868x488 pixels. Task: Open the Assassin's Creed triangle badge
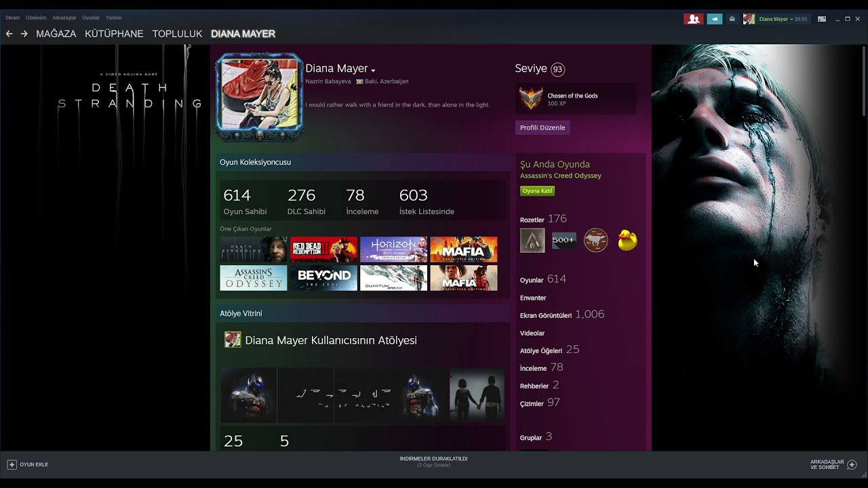coord(532,241)
